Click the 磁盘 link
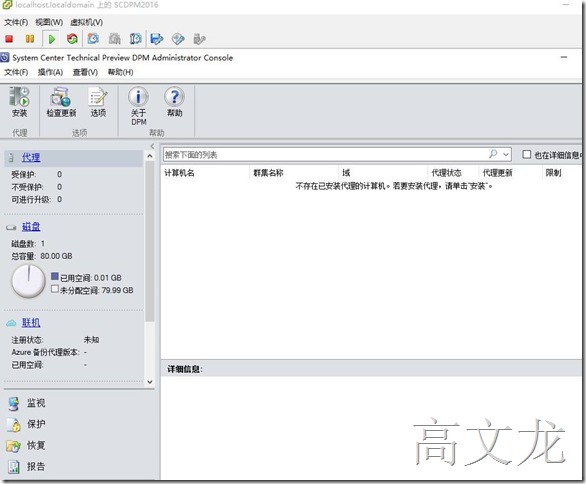Screen dimensions: 586x484 [x=31, y=226]
